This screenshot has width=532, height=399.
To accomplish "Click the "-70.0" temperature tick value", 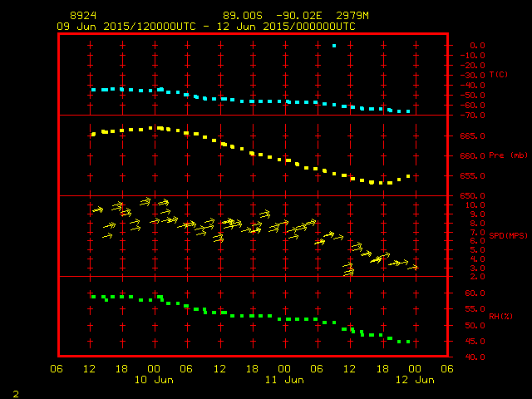I will click(x=473, y=116).
